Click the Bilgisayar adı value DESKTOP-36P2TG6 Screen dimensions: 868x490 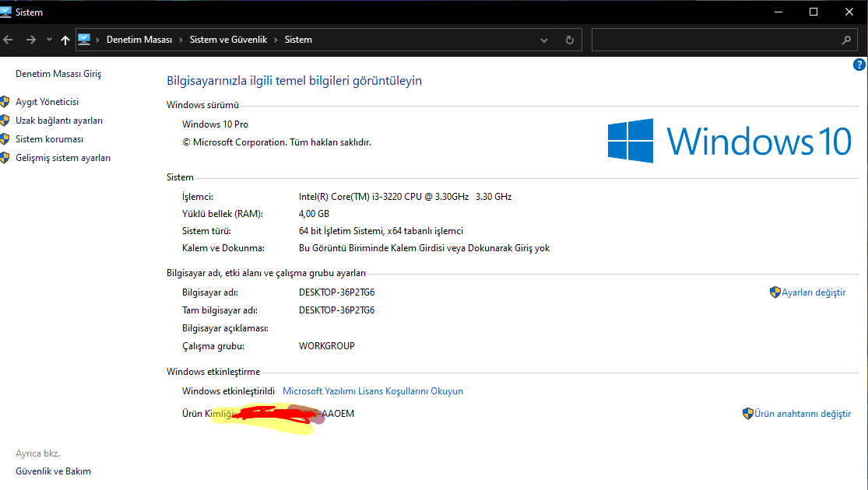(x=336, y=292)
